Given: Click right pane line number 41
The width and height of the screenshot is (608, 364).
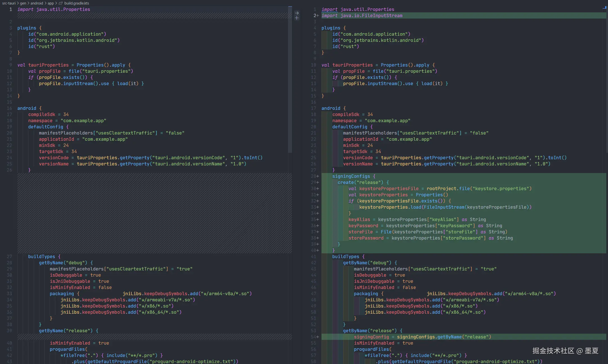Looking at the screenshot, I should (313, 256).
